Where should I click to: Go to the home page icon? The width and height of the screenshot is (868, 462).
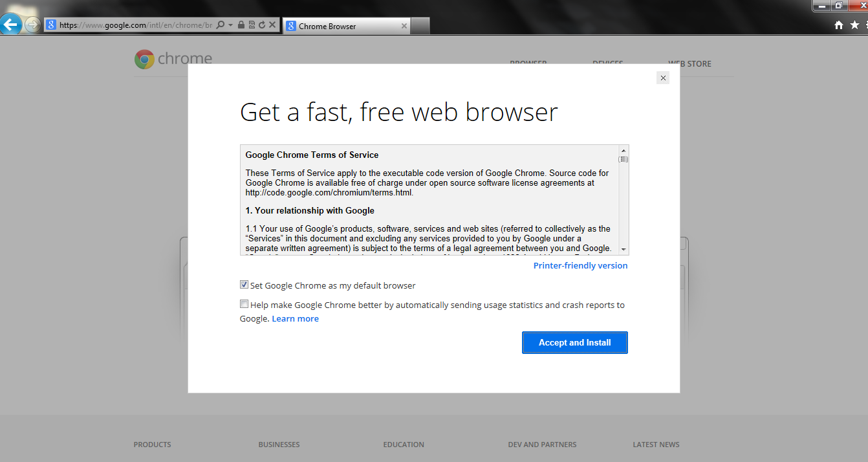click(x=839, y=25)
